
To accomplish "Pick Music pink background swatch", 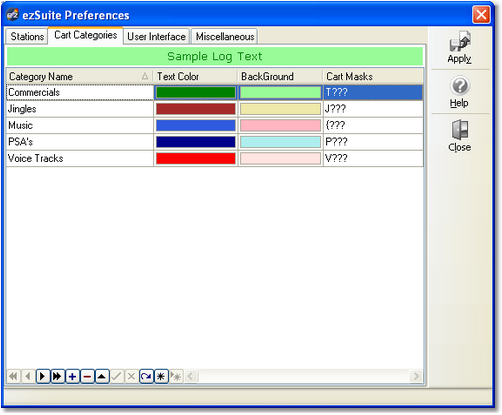I will 280,125.
